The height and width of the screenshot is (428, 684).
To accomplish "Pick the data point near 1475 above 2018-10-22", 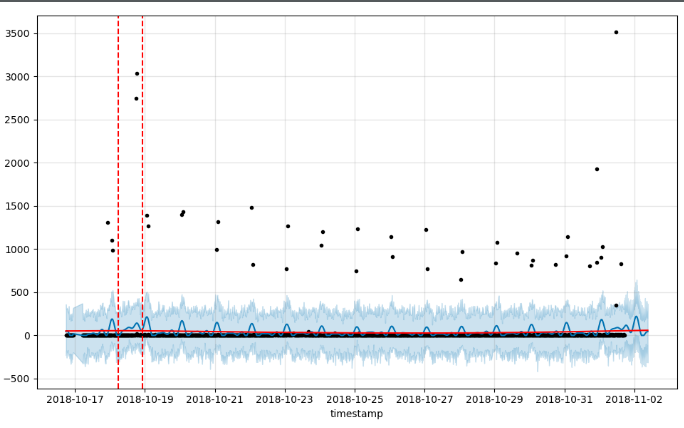I will point(252,208).
